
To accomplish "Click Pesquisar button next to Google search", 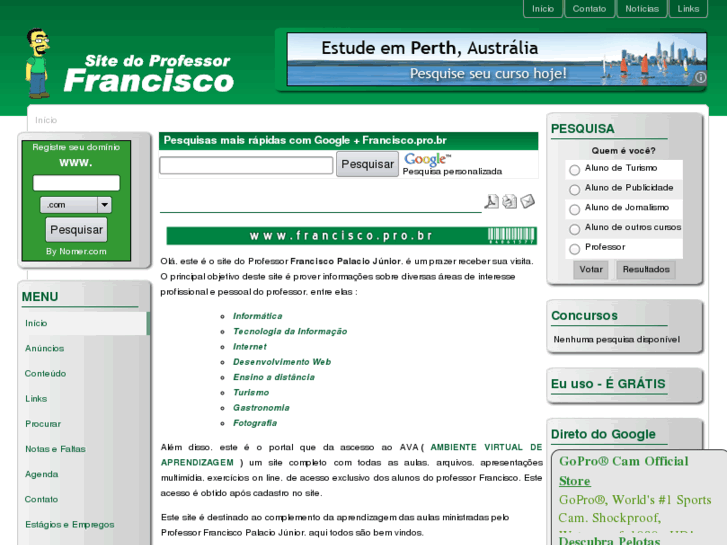I will 367,164.
